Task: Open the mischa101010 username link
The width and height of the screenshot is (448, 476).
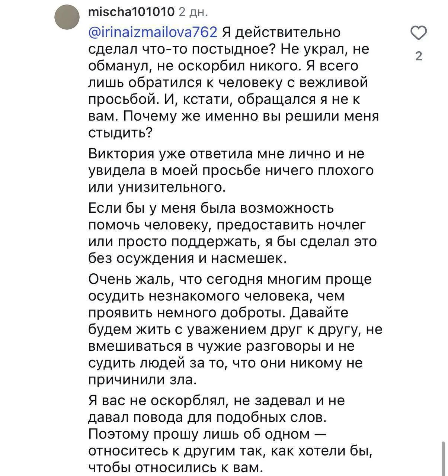Action: click(x=132, y=12)
